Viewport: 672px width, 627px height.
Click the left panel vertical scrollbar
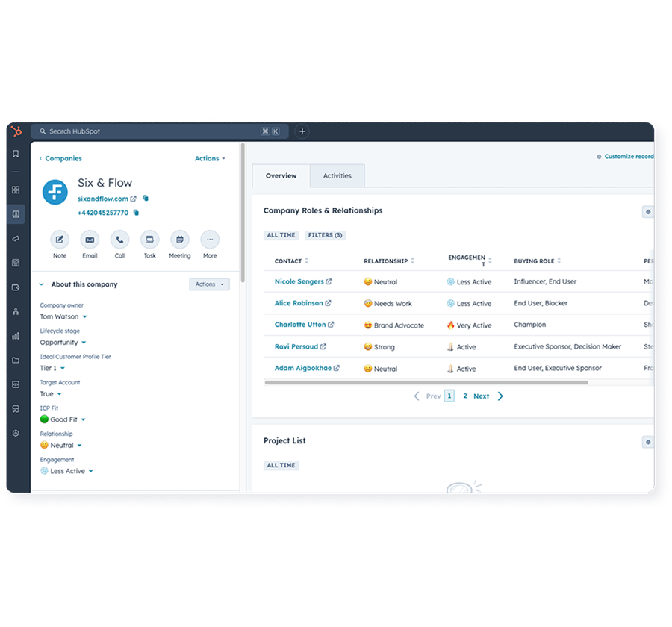click(243, 213)
